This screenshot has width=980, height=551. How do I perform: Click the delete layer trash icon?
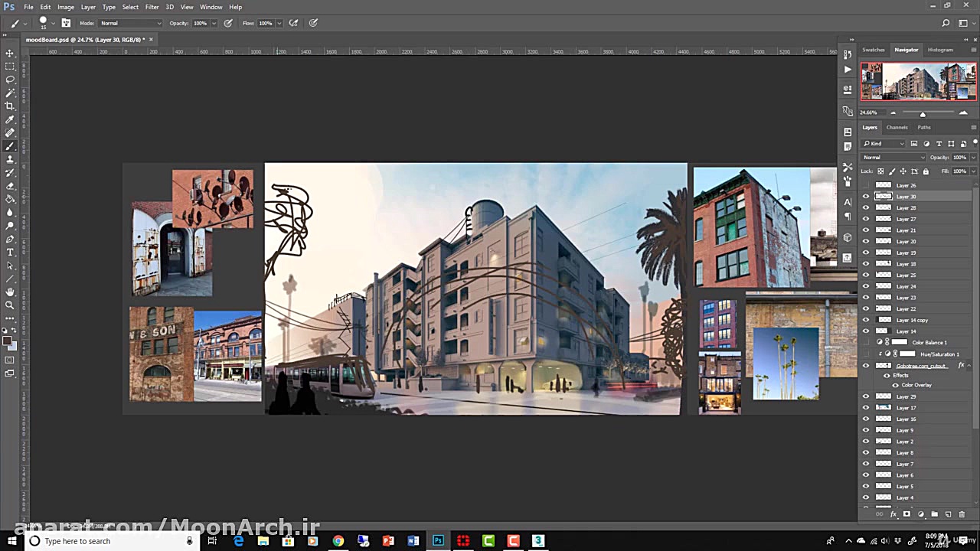point(962,514)
